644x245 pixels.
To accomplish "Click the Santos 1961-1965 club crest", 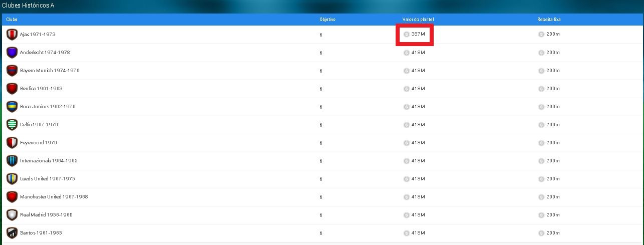I will click(12, 233).
